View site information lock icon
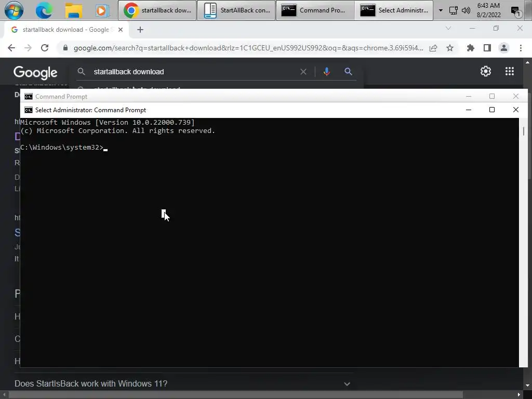This screenshot has height=399, width=532. (x=65, y=48)
